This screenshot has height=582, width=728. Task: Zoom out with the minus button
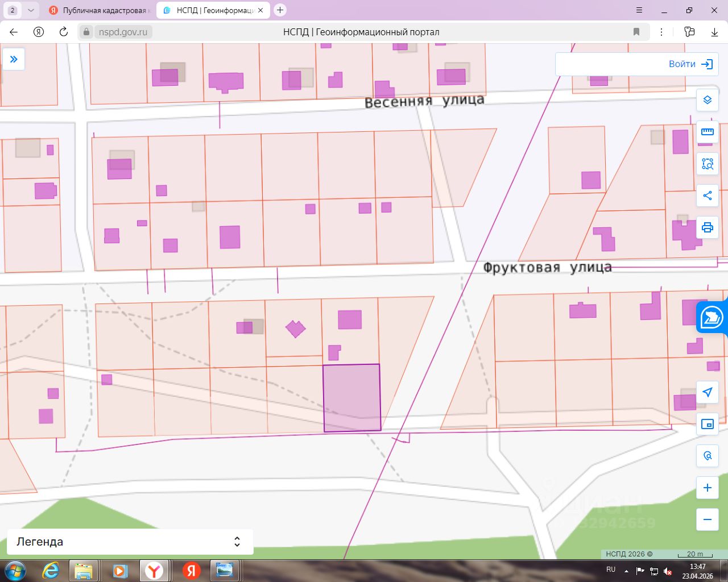(x=708, y=519)
